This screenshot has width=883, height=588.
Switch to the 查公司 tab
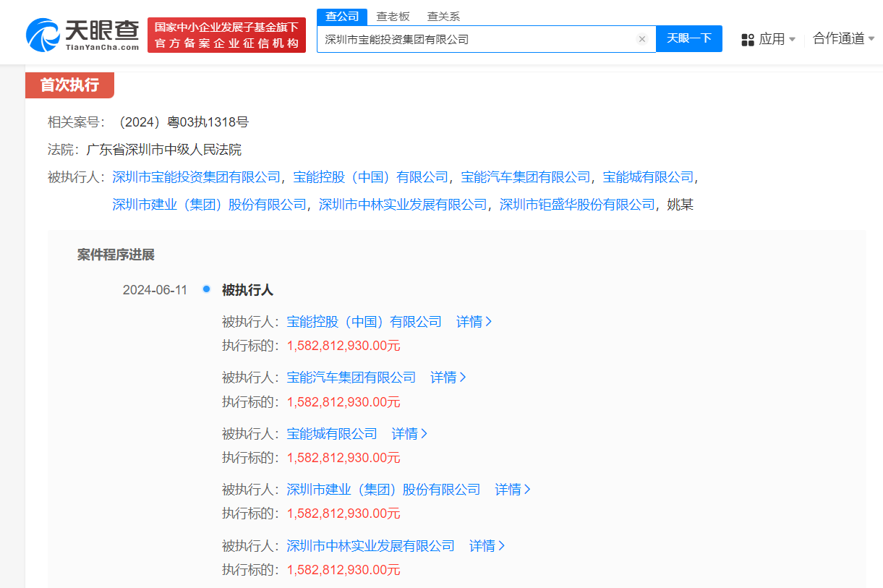point(342,17)
